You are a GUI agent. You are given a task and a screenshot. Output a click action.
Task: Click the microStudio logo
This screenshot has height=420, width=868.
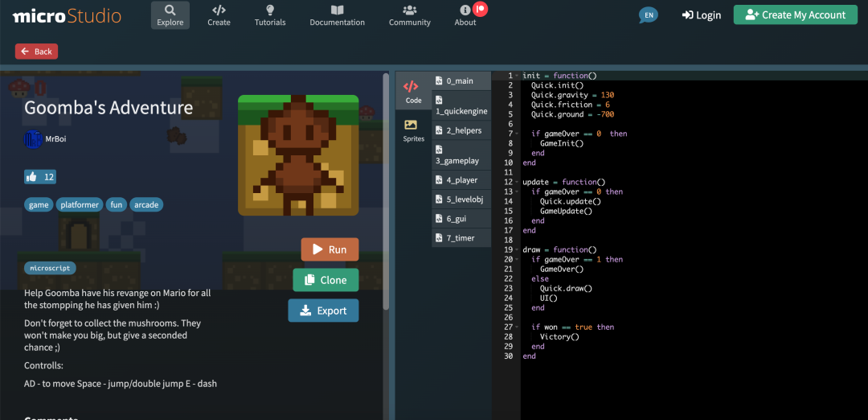click(67, 15)
